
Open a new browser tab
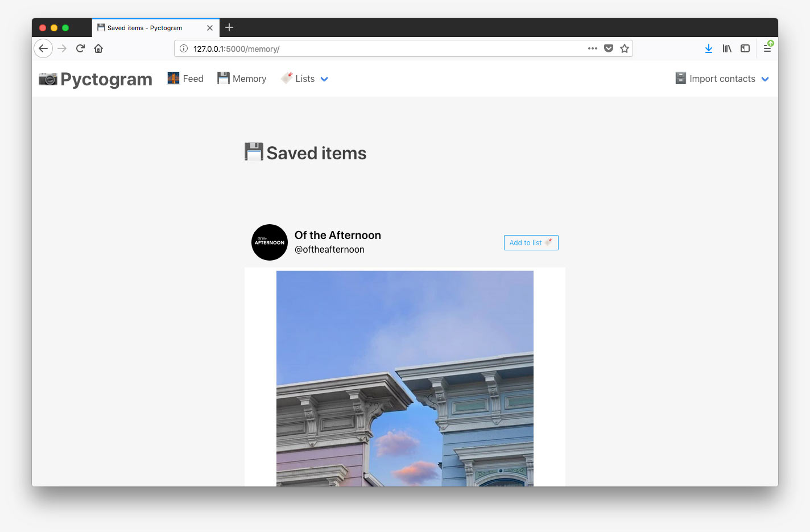click(x=229, y=27)
